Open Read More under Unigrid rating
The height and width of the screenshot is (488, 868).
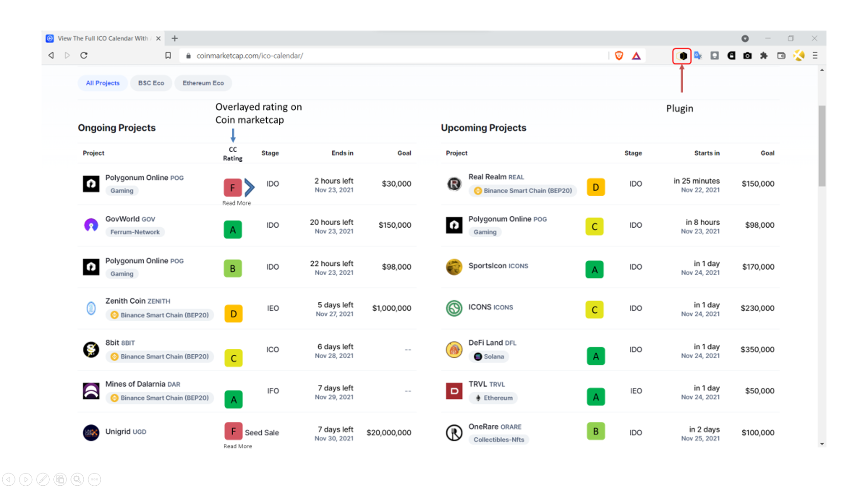click(238, 446)
